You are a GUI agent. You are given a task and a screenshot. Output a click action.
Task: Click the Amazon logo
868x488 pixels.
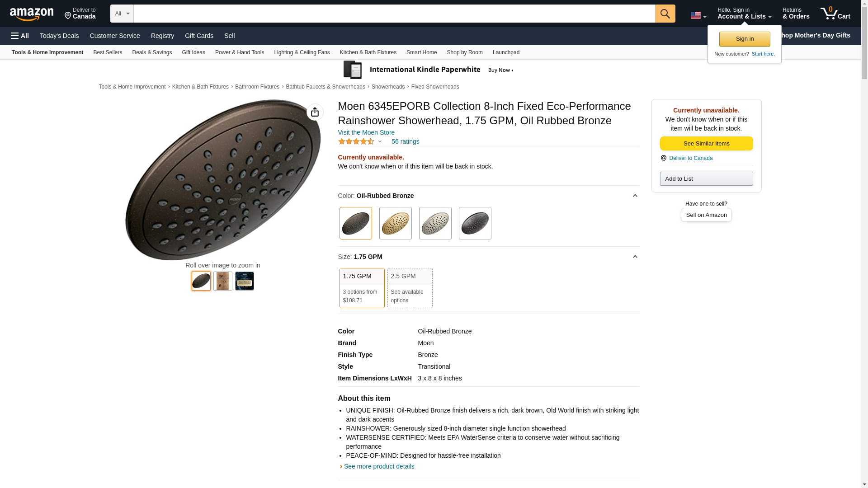click(x=32, y=14)
